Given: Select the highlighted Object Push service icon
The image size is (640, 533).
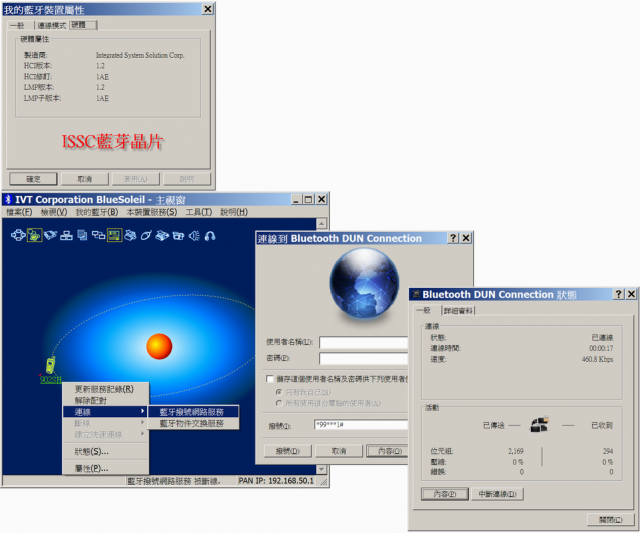Looking at the screenshot, I should pos(114,235).
